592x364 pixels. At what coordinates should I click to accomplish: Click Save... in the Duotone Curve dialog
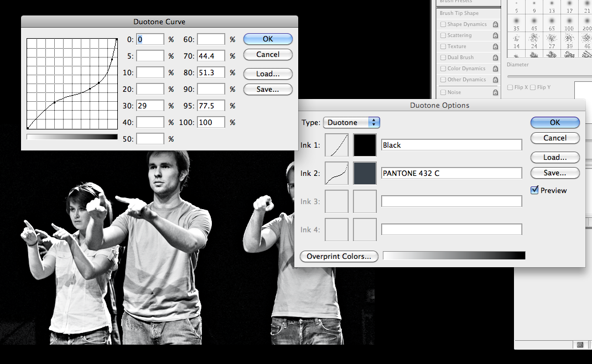pyautogui.click(x=268, y=89)
